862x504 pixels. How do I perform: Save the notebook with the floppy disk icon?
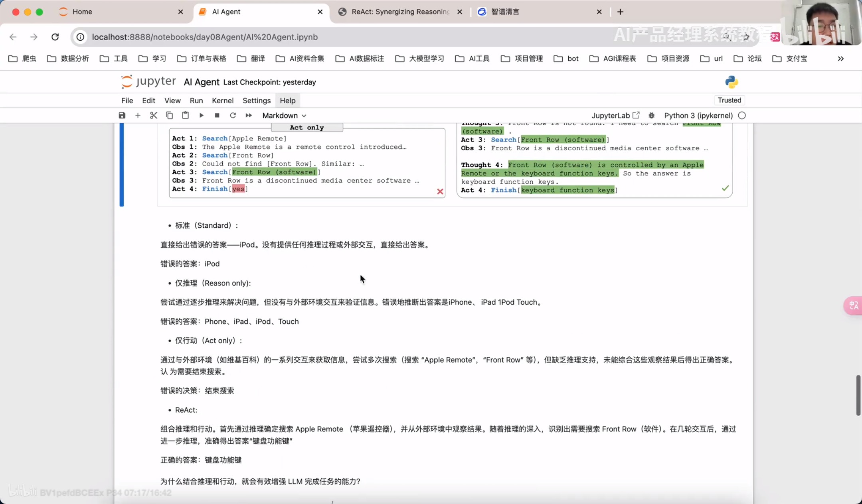122,115
